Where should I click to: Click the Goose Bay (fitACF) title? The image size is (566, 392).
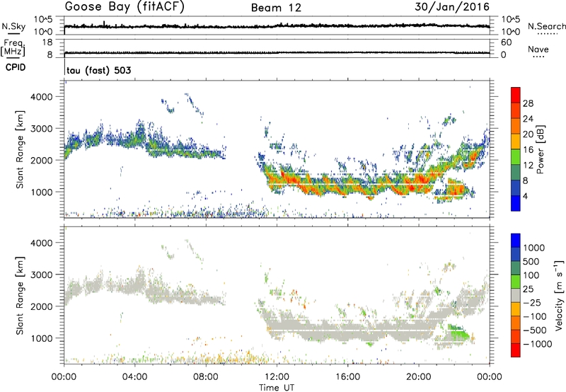point(125,7)
